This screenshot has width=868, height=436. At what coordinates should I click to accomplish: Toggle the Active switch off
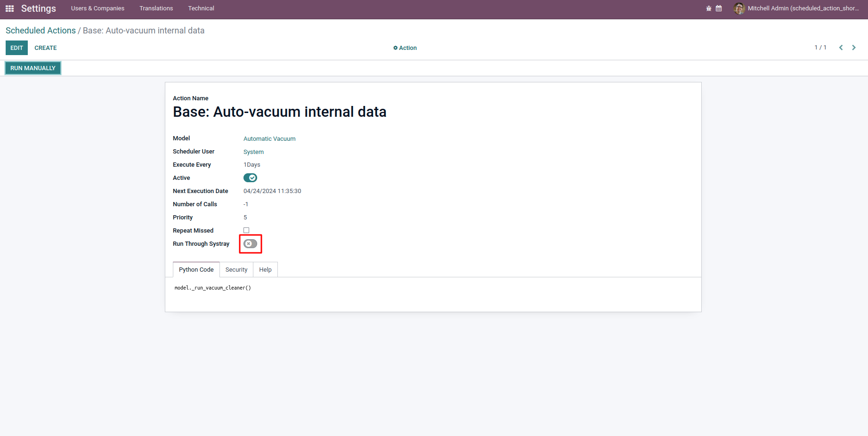coord(250,178)
